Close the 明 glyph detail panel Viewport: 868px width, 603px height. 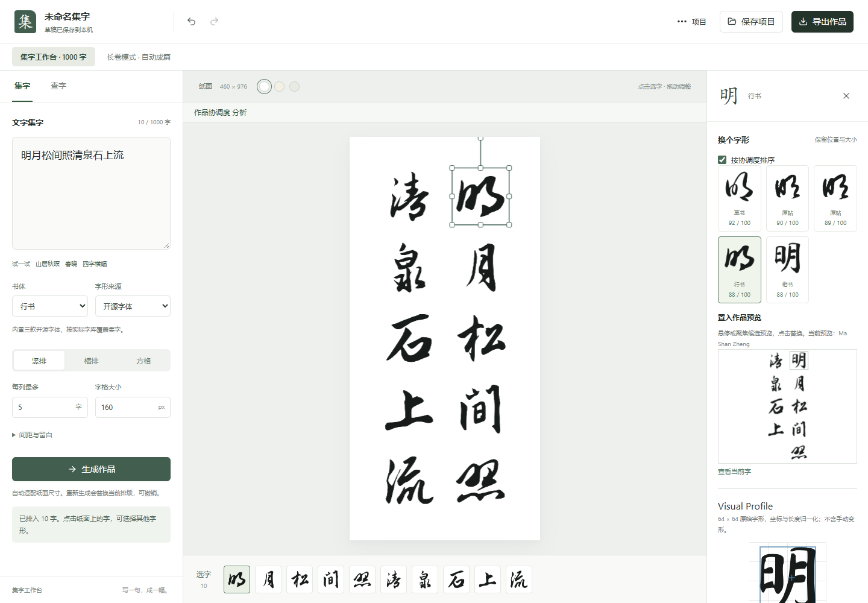click(846, 96)
